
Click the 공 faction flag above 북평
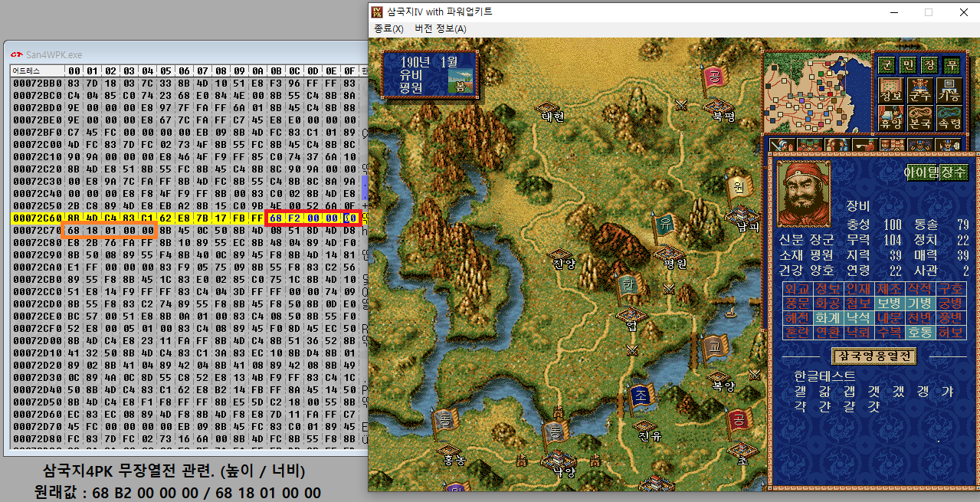click(716, 77)
